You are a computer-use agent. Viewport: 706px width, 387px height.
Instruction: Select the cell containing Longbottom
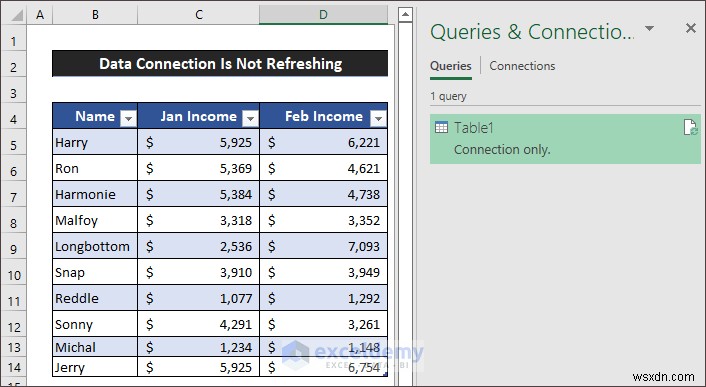click(95, 246)
